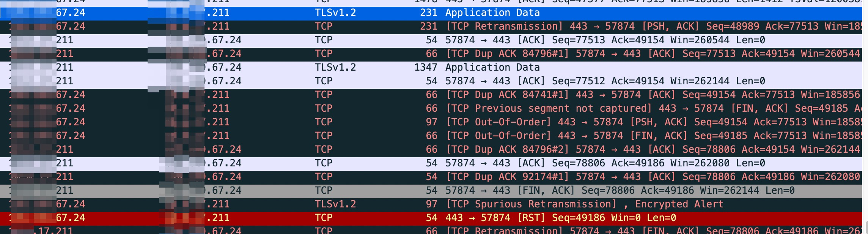Click the bottom TCP Retransmission [FIN, ACK] row
The height and width of the screenshot is (234, 868).
[x=531, y=230]
